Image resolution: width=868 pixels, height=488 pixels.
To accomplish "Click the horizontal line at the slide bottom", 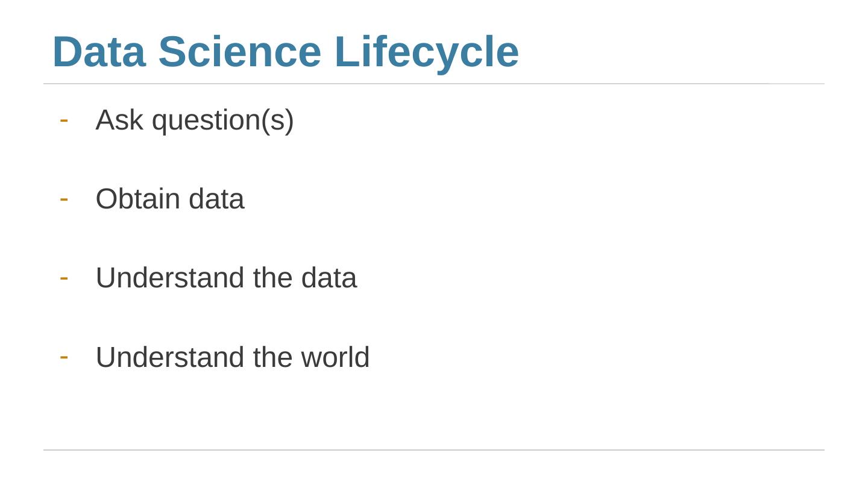I will (x=434, y=450).
